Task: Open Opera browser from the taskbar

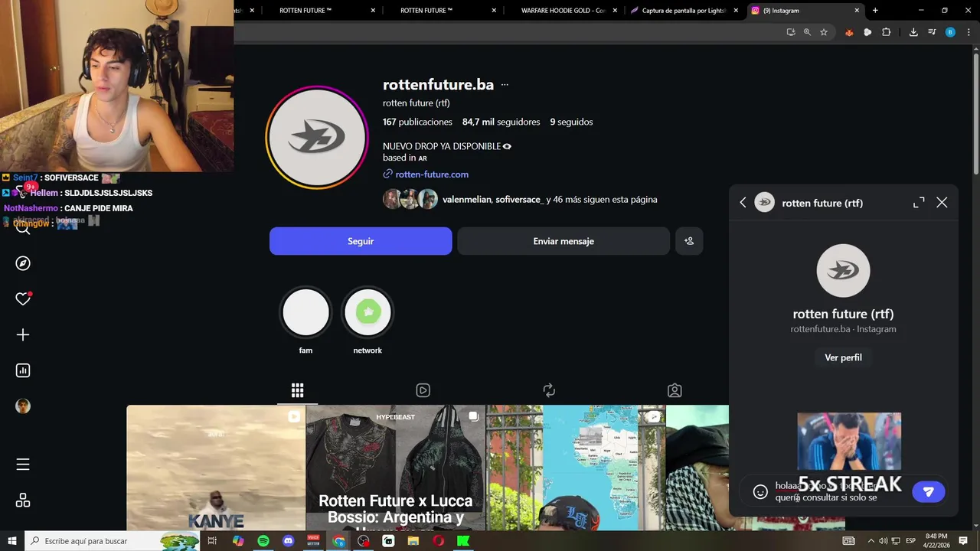Action: (438, 541)
